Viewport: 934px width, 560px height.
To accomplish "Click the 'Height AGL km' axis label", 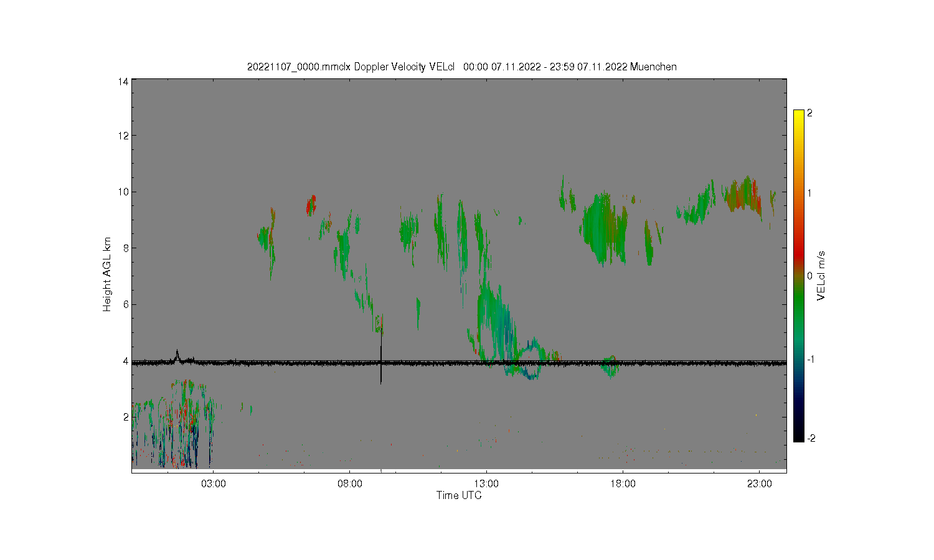I will tap(107, 274).
